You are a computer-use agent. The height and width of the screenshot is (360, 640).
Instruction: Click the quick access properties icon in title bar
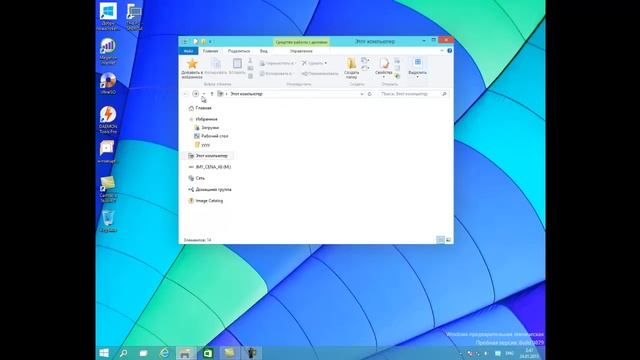pos(196,42)
